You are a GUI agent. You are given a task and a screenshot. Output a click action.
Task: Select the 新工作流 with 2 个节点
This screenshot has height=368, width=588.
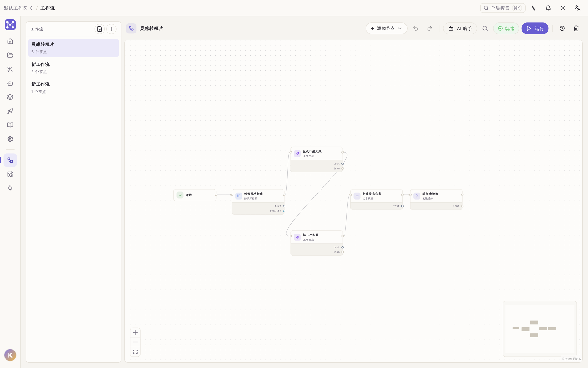pos(73,68)
